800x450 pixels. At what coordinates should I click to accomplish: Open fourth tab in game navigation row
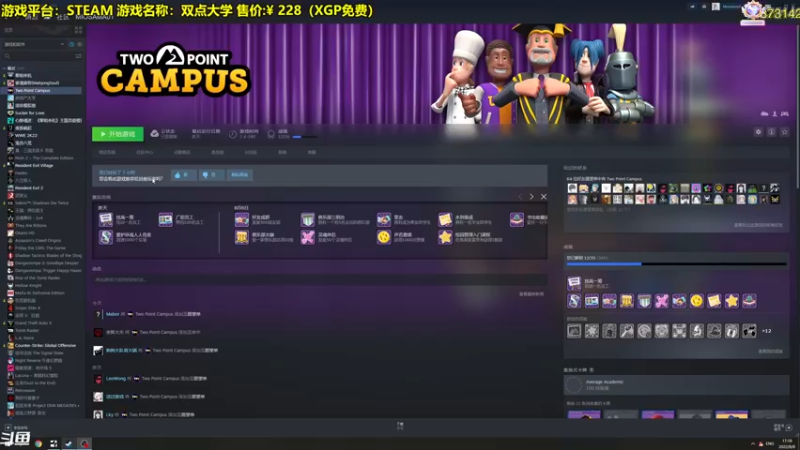(x=217, y=152)
